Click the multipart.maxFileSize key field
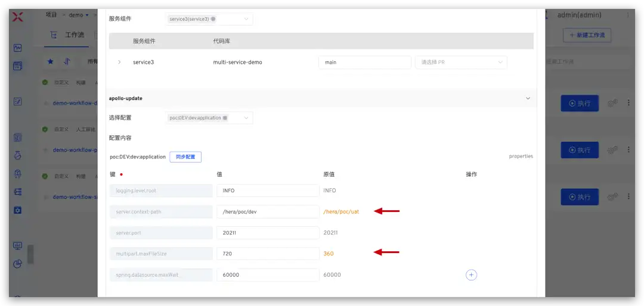 161,254
